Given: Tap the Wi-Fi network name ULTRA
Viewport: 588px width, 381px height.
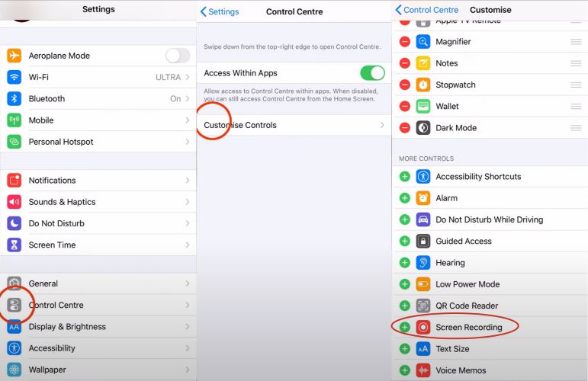Looking at the screenshot, I should [168, 77].
